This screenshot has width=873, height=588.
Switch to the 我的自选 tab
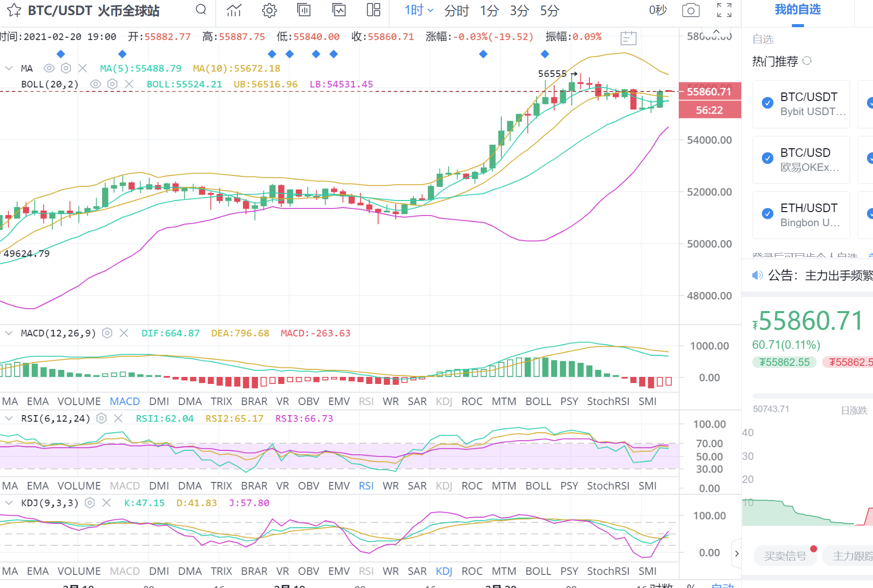798,10
